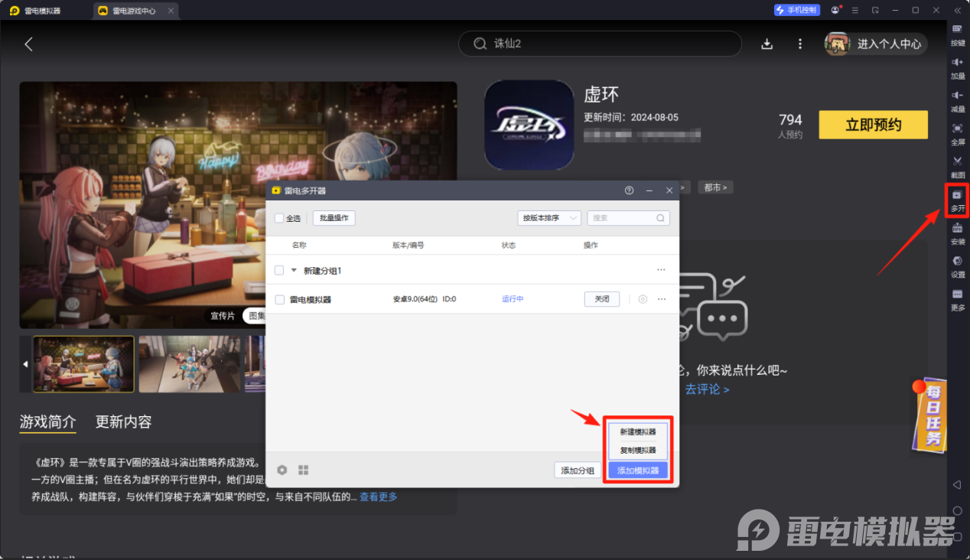This screenshot has width=970, height=560.
Task: Click the 立即预约 reservation button
Action: 873,125
